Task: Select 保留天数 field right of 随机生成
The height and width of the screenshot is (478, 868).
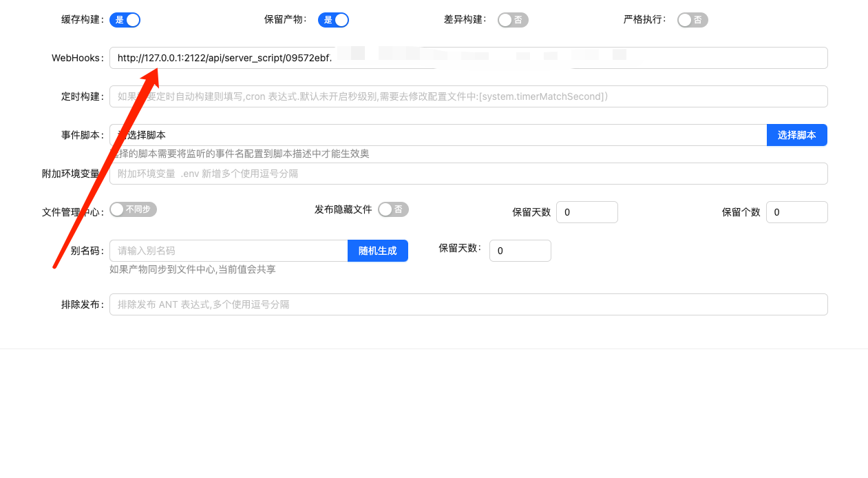Action: (x=520, y=251)
